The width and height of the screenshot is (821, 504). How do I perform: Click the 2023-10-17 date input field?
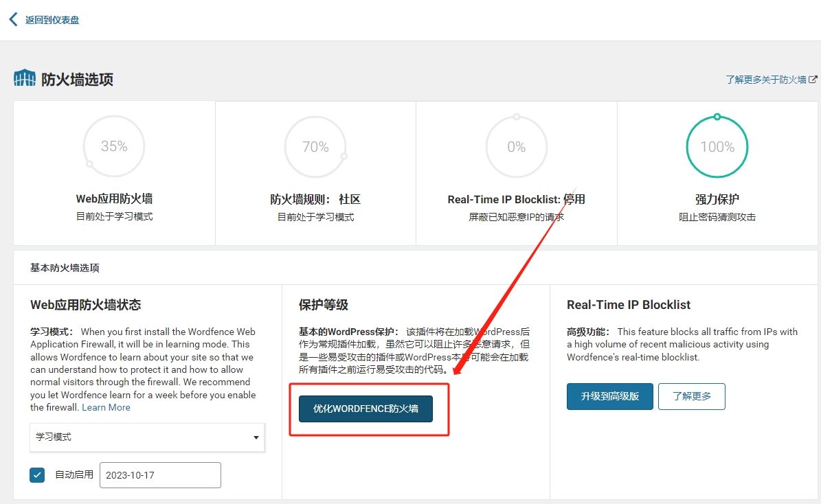coord(160,475)
